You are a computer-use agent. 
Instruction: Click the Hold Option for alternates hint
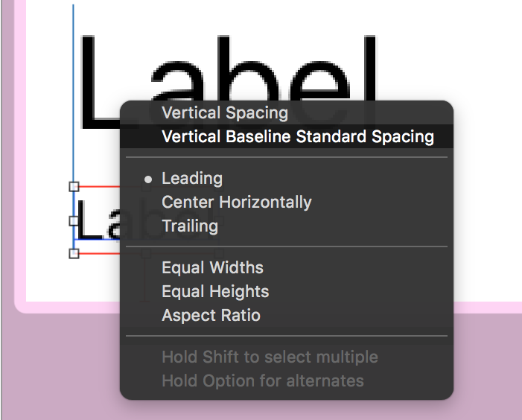coord(262,381)
